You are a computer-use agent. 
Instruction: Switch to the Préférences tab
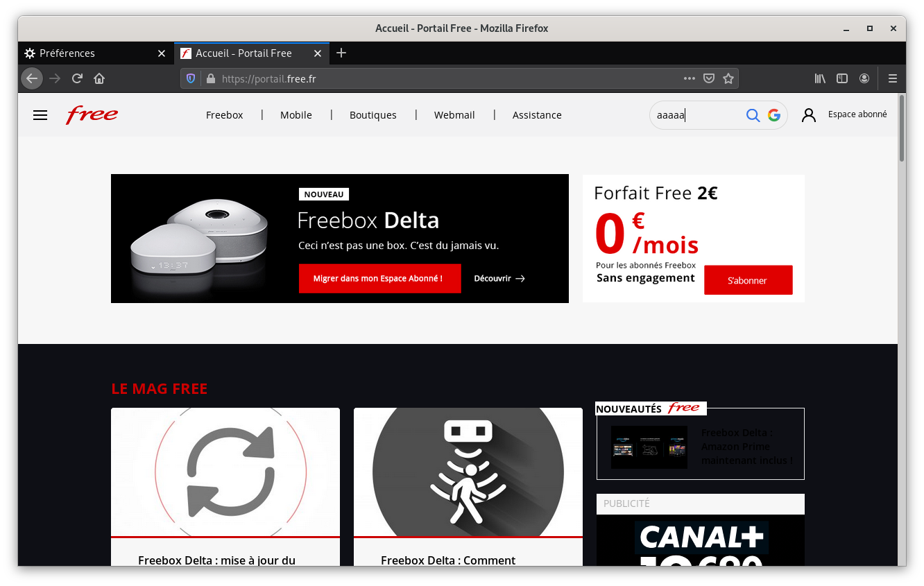(96, 53)
